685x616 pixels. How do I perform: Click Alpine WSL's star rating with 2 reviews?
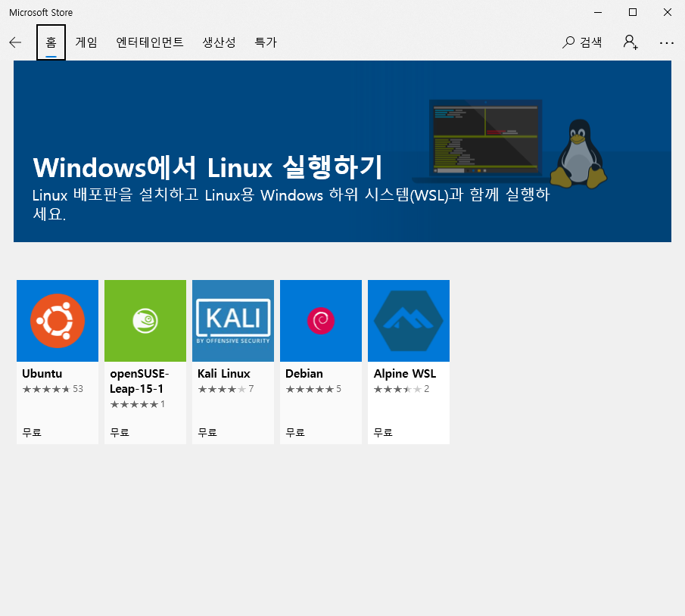click(x=401, y=389)
